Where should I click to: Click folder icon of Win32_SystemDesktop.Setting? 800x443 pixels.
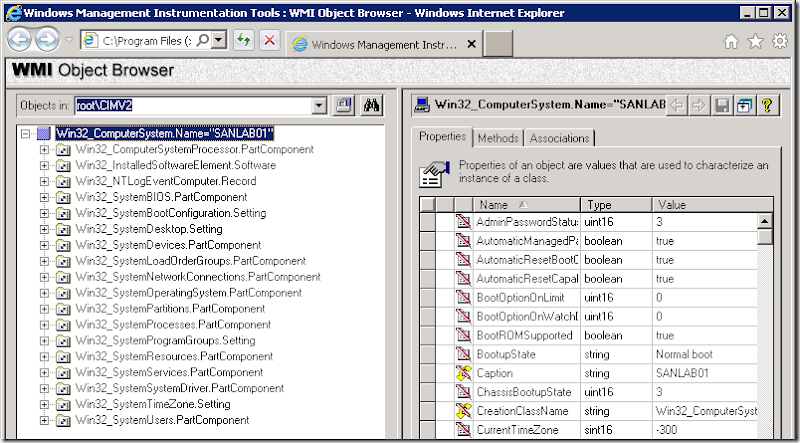tap(63, 229)
